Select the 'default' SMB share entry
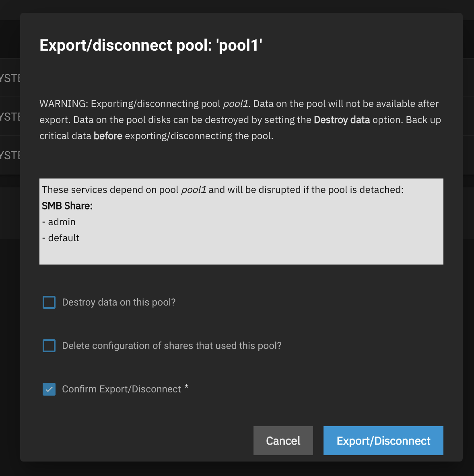This screenshot has height=476, width=474. tap(60, 238)
